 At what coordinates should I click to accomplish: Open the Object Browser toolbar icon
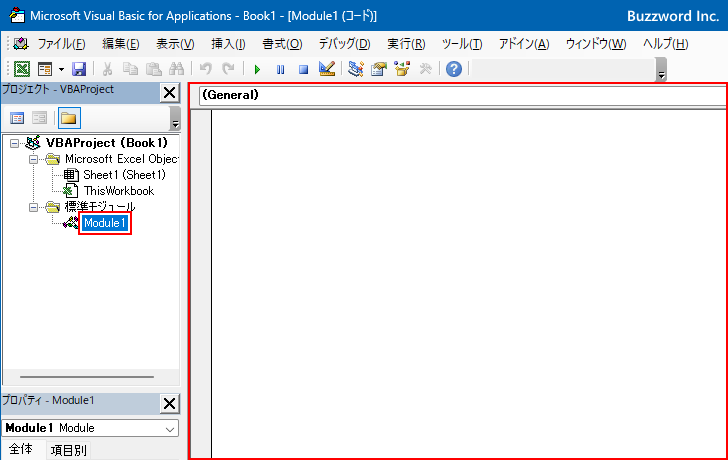coord(402,69)
